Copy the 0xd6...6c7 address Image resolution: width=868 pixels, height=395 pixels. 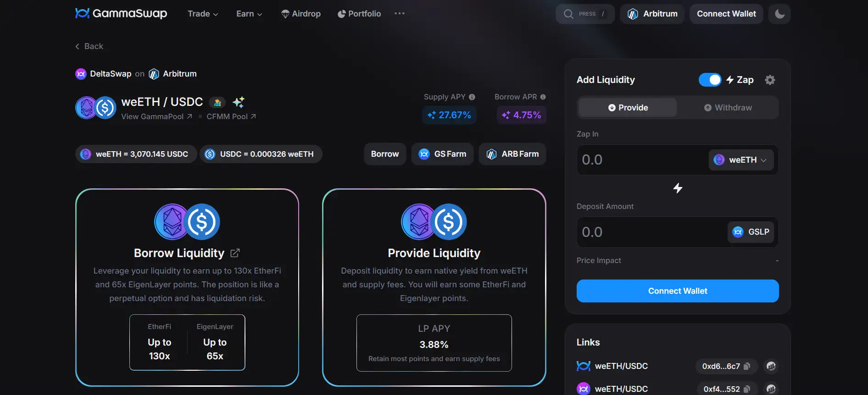pos(747,366)
